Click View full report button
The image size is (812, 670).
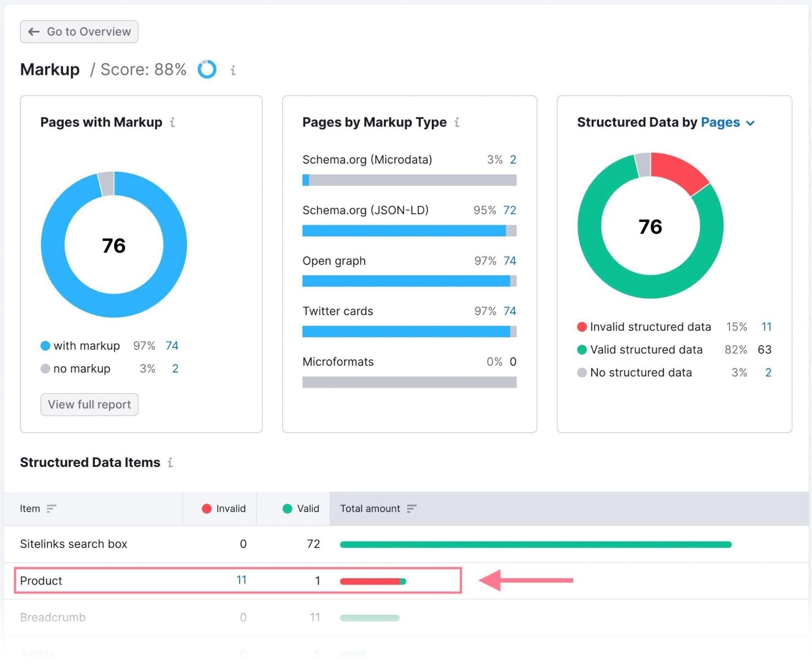(x=89, y=404)
